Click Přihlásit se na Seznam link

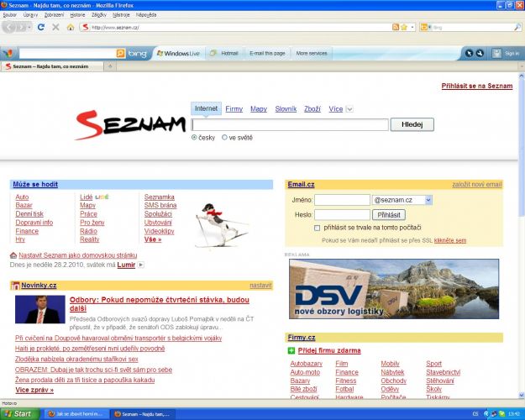point(477,86)
